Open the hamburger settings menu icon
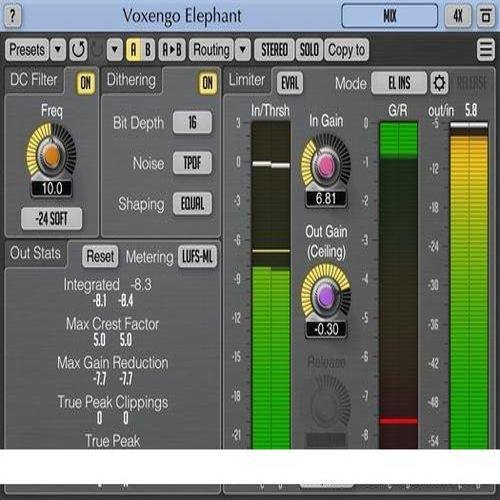Viewport: 500px width, 500px height. tap(486, 50)
